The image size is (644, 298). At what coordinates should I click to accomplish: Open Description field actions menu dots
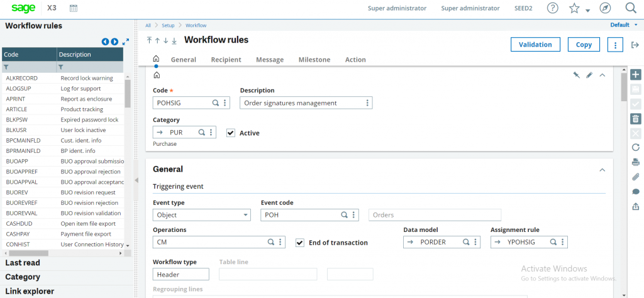(x=367, y=103)
